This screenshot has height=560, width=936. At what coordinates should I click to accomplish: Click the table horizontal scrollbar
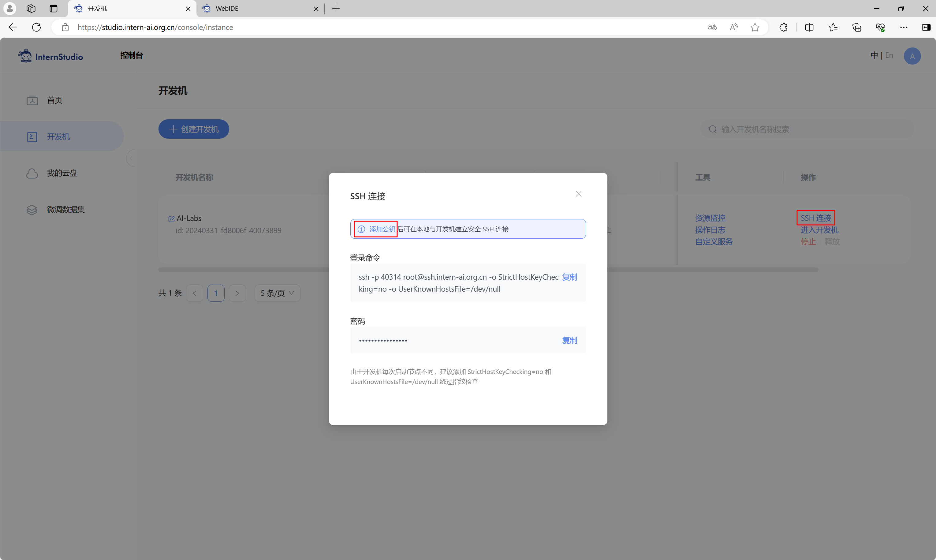[488, 269]
